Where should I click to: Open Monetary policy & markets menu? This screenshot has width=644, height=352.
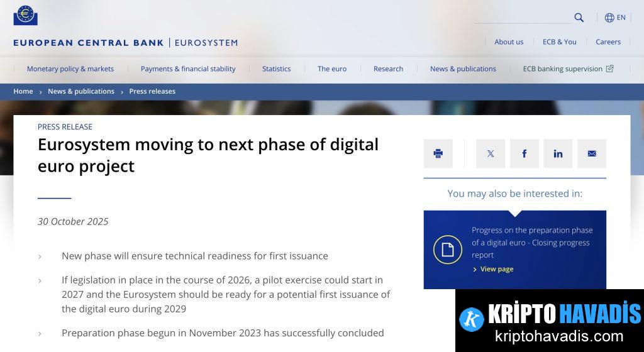click(70, 69)
